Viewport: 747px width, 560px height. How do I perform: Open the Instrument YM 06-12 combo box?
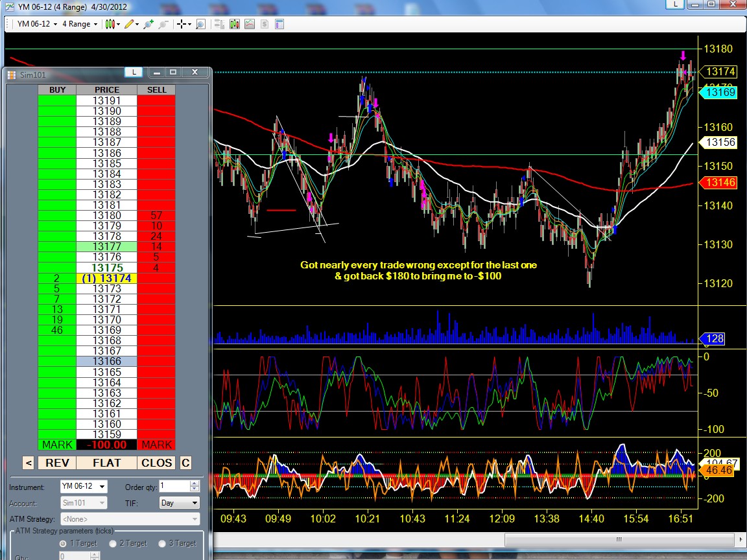84,486
